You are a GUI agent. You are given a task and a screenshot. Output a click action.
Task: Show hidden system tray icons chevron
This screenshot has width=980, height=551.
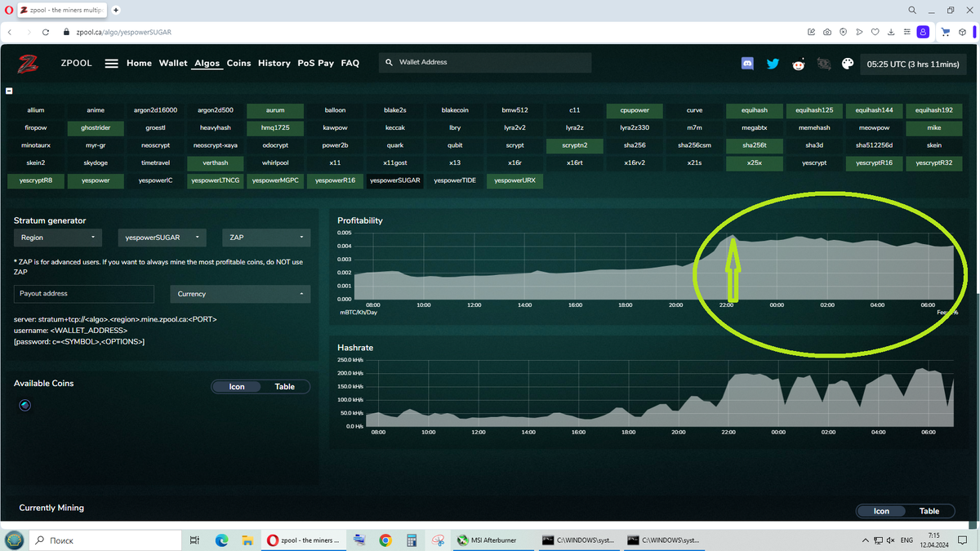pos(866,540)
